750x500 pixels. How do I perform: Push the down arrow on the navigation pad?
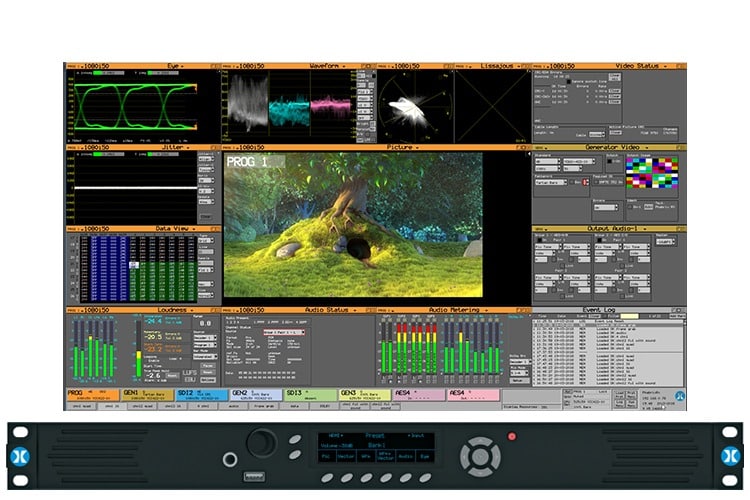click(x=480, y=471)
